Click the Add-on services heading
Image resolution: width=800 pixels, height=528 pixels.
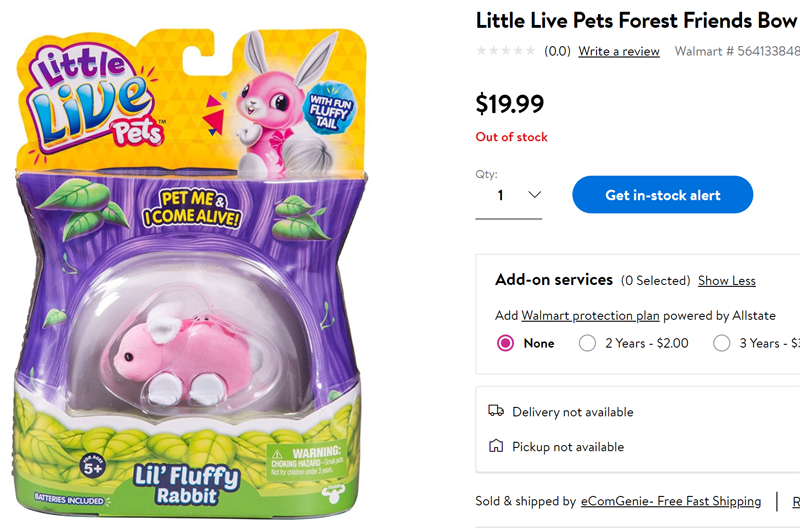pos(554,280)
